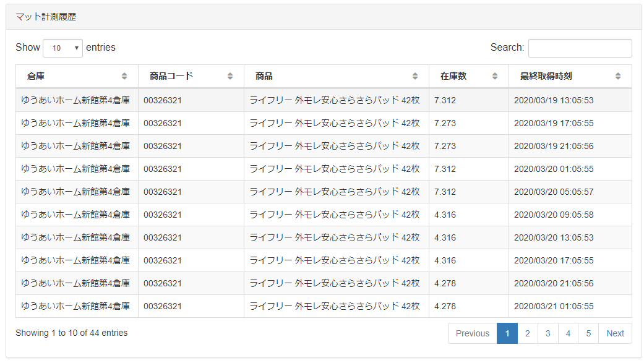Screen dimensions: 644x363
Task: Click sort arrows in 商品 column header
Action: (415, 76)
